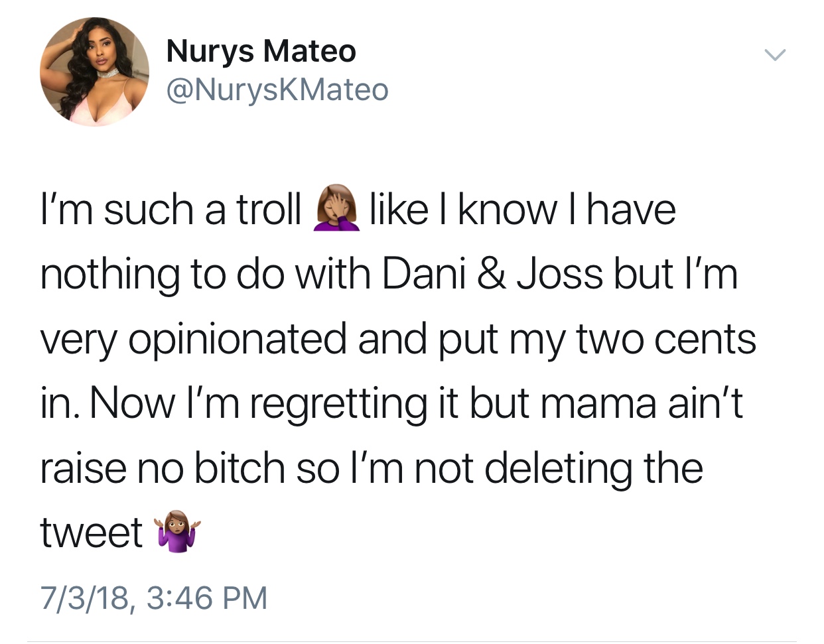Screen dimensions: 824x644
Task: Click the word 'raise' in the tweet
Action: click(83, 468)
